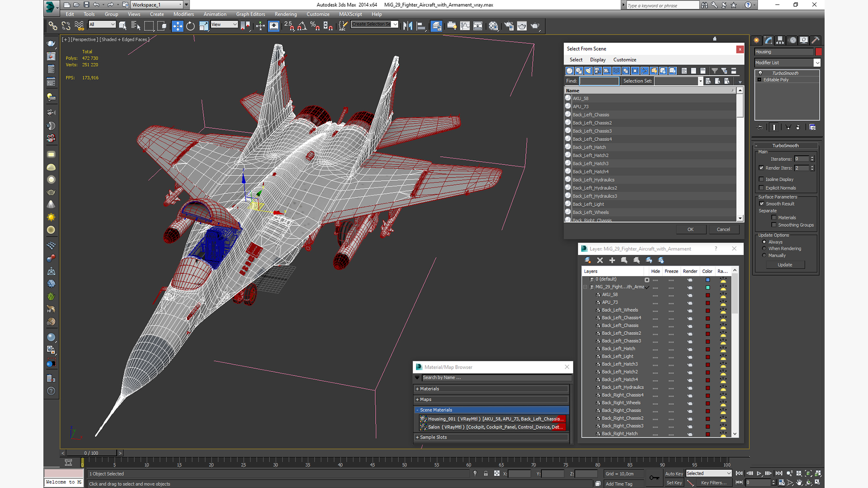The image size is (868, 488).
Task: Toggle Display Cameras filter in Select From Scene
Action: pos(598,70)
